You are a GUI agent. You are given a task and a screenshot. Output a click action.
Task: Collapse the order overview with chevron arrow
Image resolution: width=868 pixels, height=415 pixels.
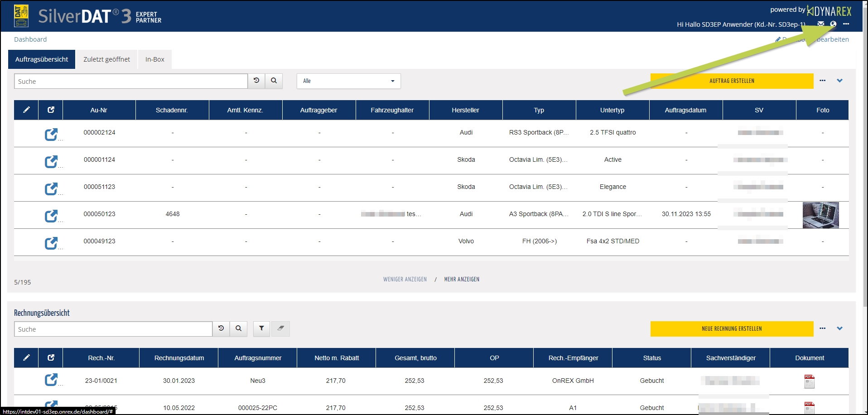click(839, 81)
